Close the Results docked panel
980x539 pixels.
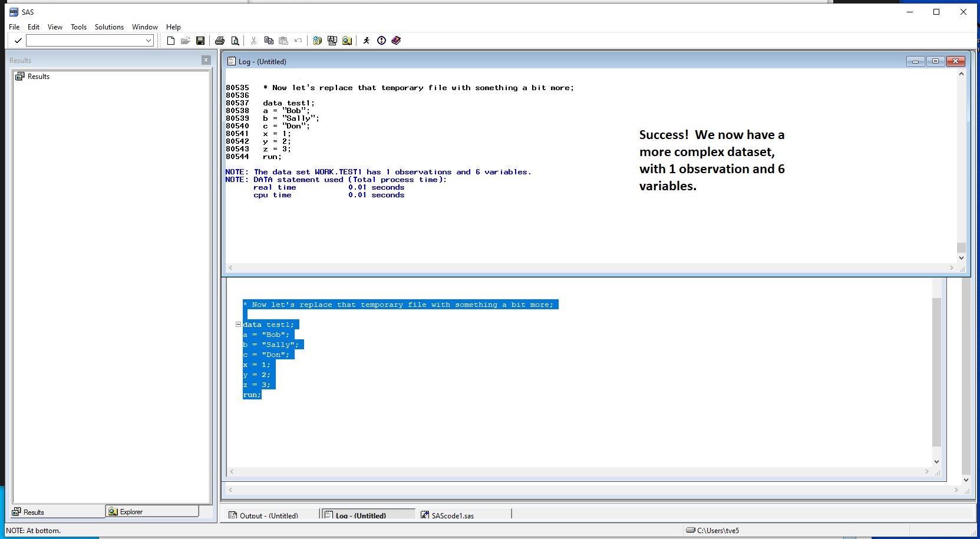point(206,60)
